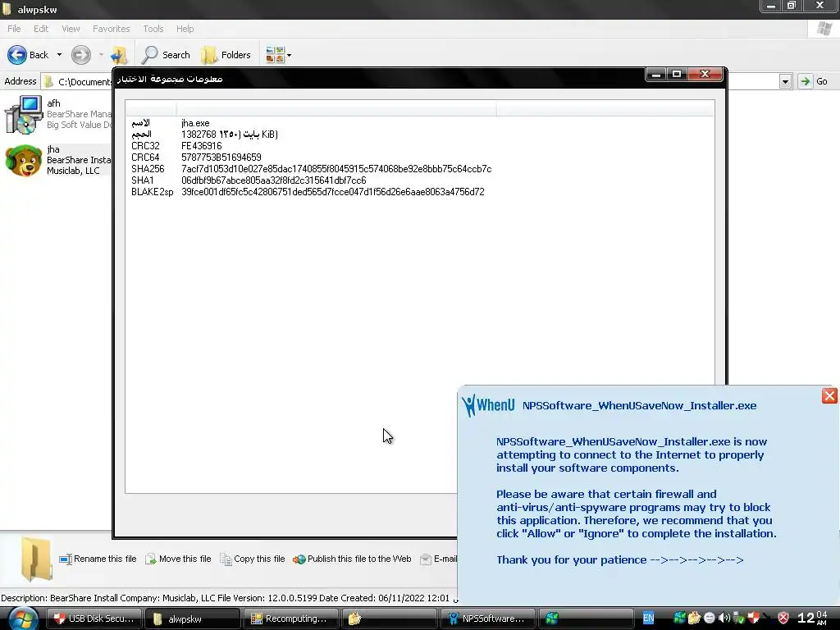This screenshot has height=630, width=840.
Task: Open the File menu
Action: (x=15, y=29)
